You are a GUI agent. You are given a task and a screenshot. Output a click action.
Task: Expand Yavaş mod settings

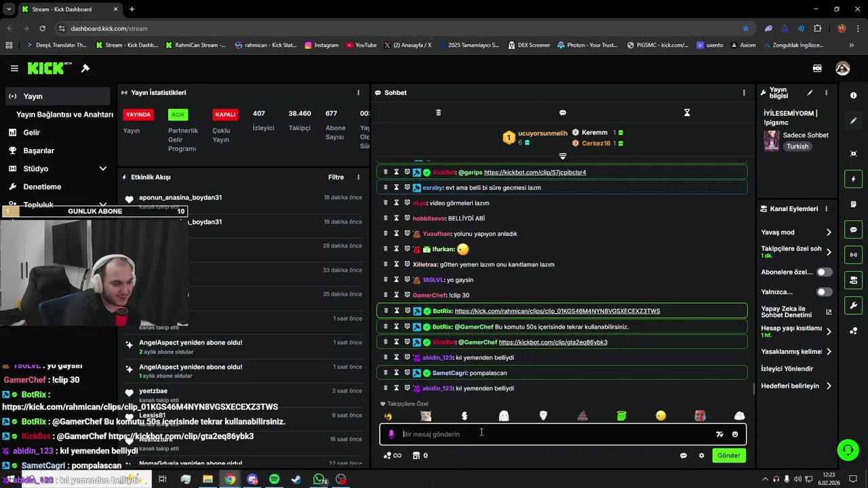[829, 232]
